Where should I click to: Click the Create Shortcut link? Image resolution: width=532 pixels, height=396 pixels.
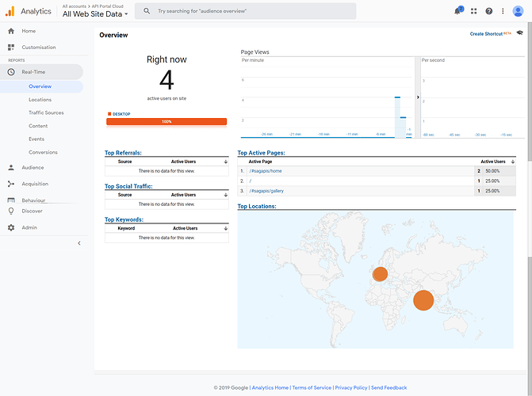pos(486,34)
